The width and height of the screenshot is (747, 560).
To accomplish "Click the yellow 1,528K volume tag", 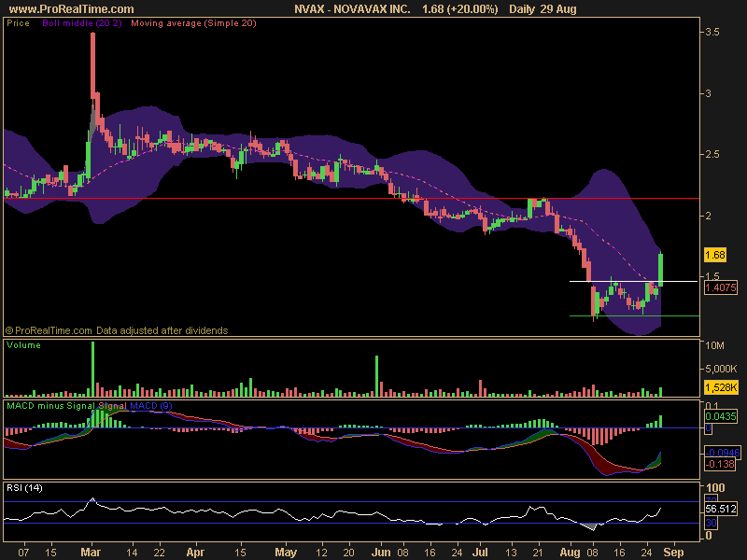I will (x=721, y=387).
